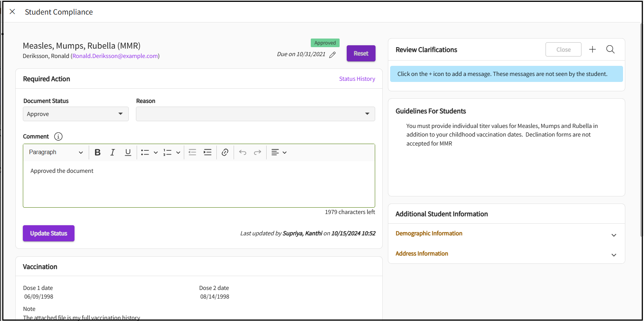Increase indent in the comment editor
The image size is (644, 321).
[207, 152]
